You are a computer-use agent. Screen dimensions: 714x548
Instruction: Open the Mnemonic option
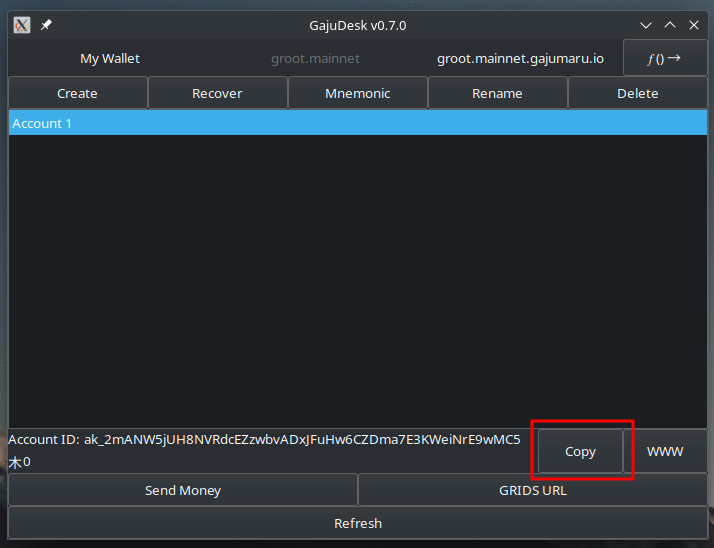[357, 93]
